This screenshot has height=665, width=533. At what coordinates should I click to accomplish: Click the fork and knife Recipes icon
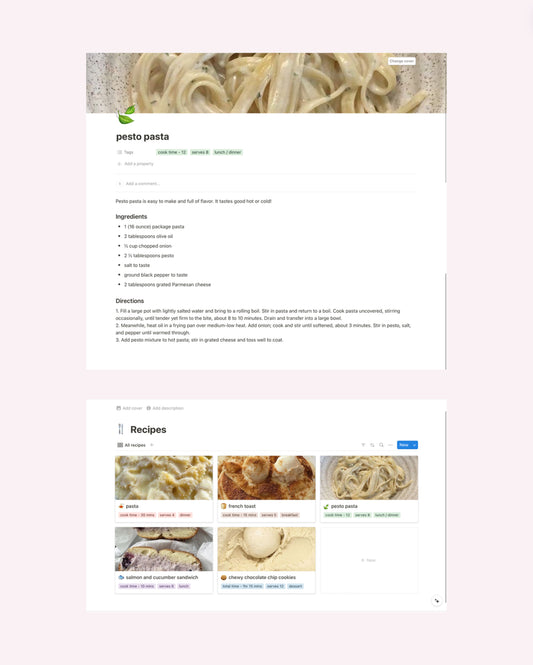click(121, 429)
